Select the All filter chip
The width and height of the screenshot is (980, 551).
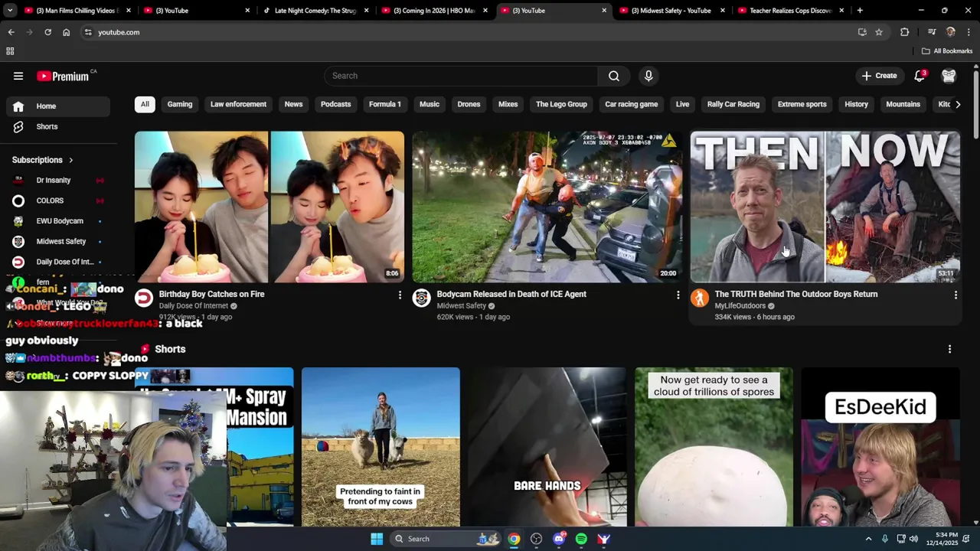pos(145,104)
